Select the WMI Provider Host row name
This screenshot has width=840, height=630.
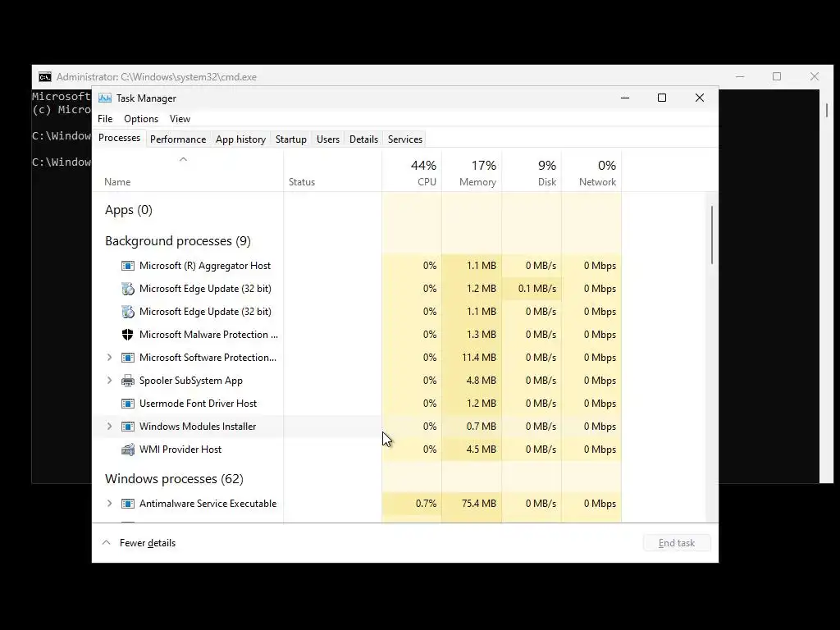[x=180, y=450]
